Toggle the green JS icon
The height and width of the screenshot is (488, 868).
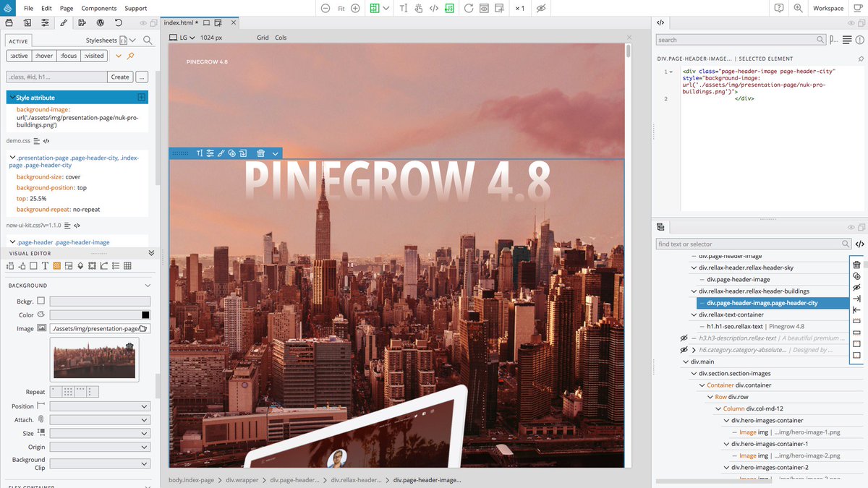449,8
